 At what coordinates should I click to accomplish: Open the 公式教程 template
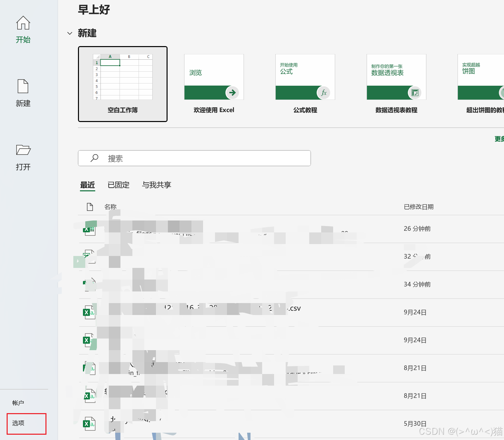click(x=305, y=84)
